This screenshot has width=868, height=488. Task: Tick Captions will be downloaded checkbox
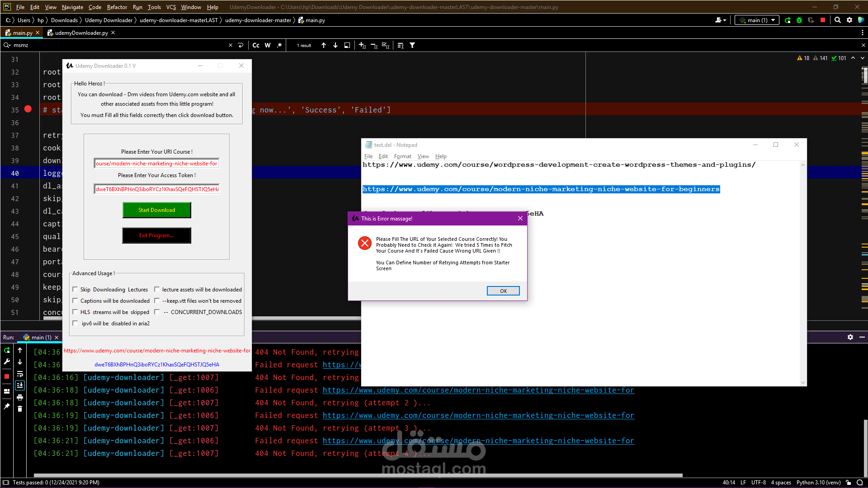[75, 300]
